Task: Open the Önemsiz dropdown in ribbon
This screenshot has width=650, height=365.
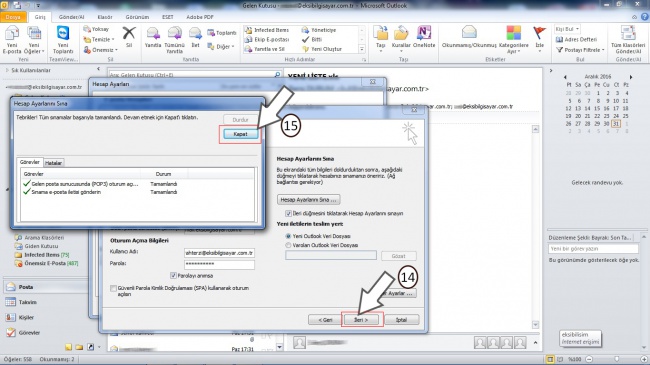Action: (x=100, y=50)
